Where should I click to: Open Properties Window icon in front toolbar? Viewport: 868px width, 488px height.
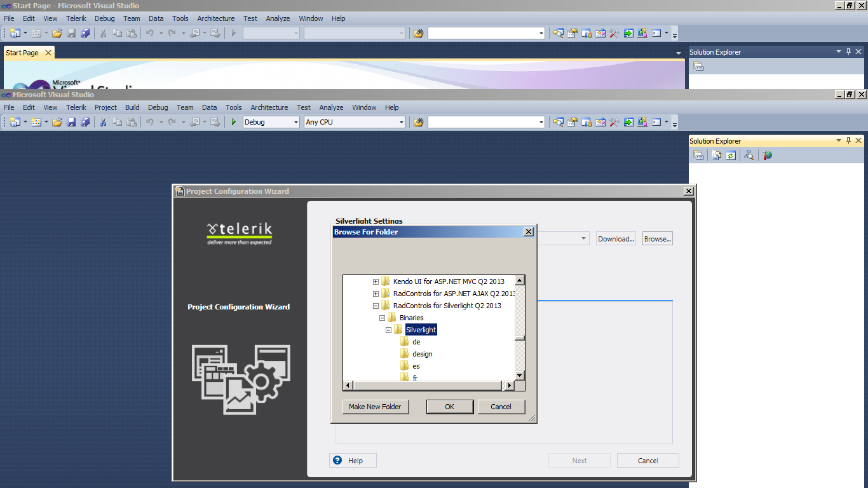(x=573, y=122)
